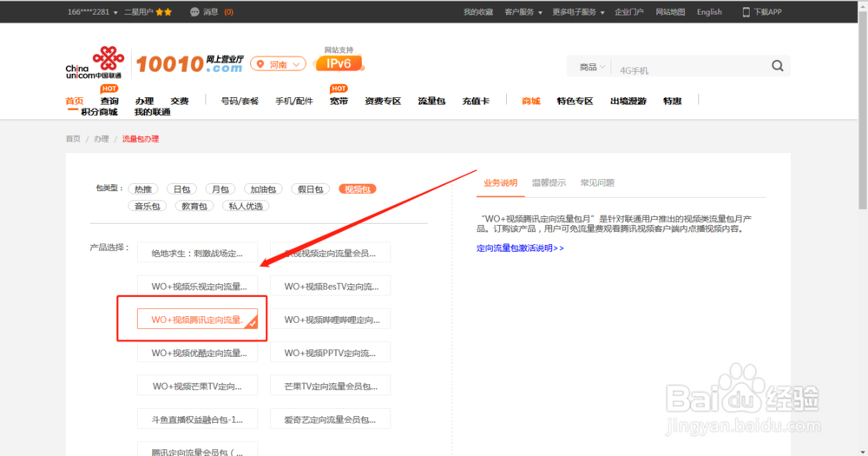
Task: Click the 积分商城 link
Action: coord(99,112)
